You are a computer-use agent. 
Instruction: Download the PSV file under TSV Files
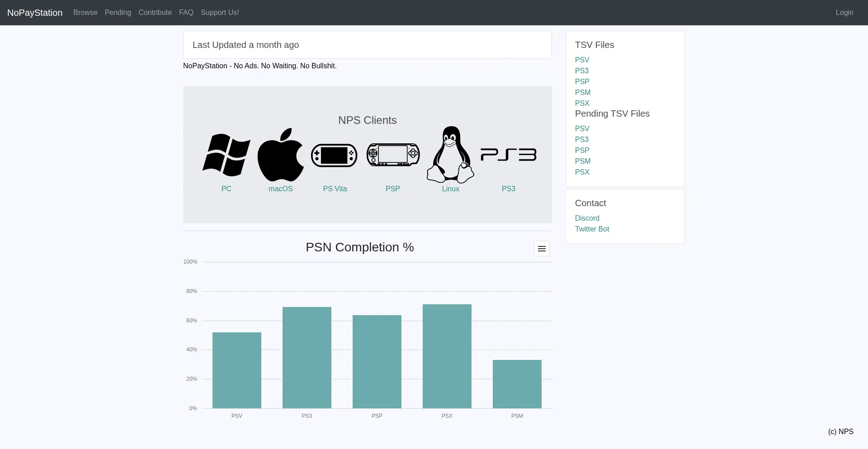click(582, 60)
